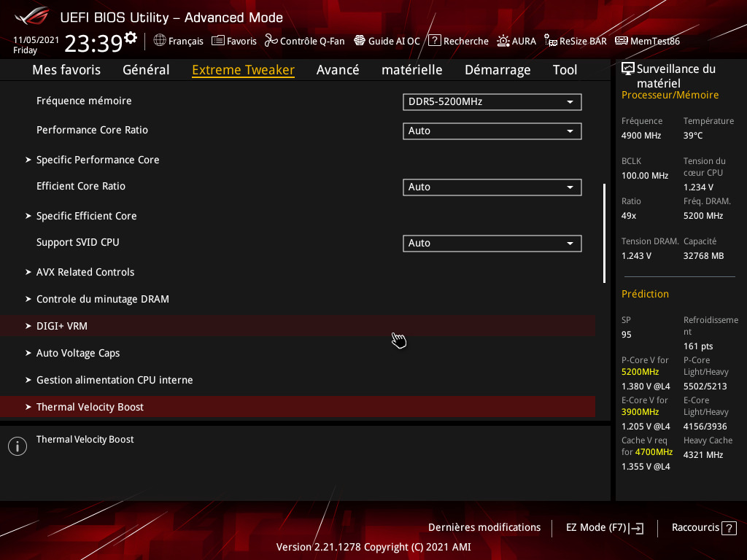Switch to Démarrage tab
The width and height of the screenshot is (747, 560).
coord(498,70)
